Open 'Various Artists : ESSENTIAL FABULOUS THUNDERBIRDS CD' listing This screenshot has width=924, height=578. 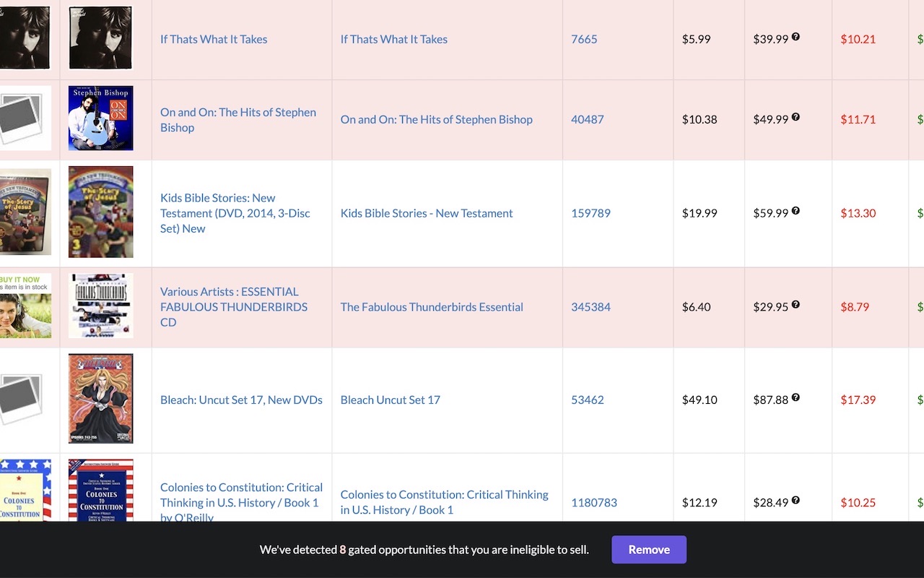(234, 307)
